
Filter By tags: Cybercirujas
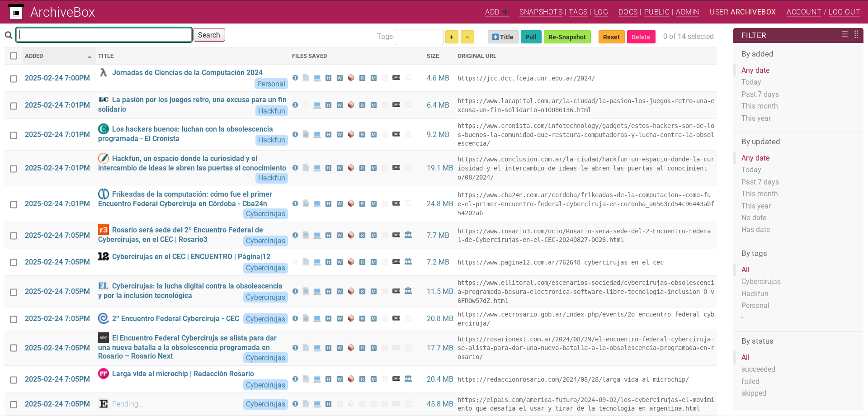pyautogui.click(x=761, y=281)
